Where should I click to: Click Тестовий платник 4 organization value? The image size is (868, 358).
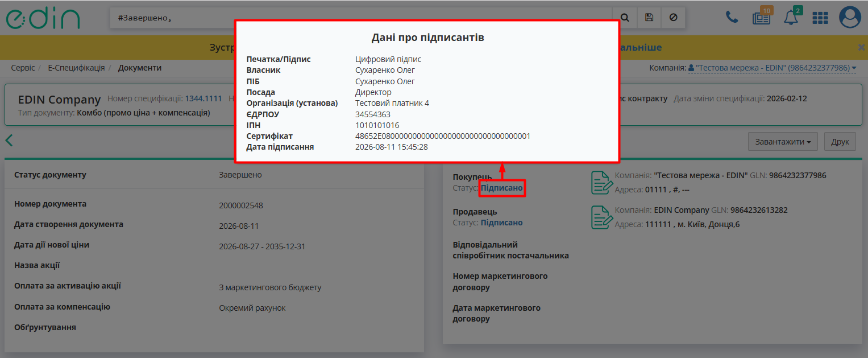click(392, 103)
